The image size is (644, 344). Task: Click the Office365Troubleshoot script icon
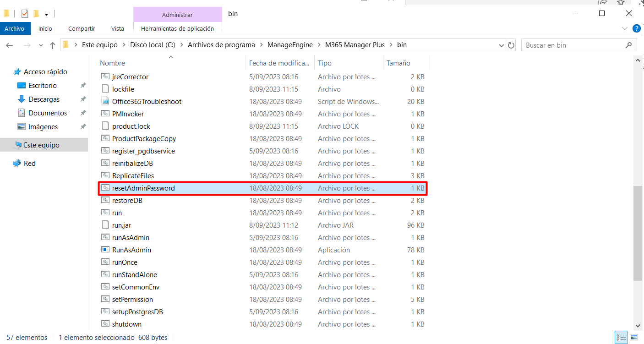coord(105,101)
